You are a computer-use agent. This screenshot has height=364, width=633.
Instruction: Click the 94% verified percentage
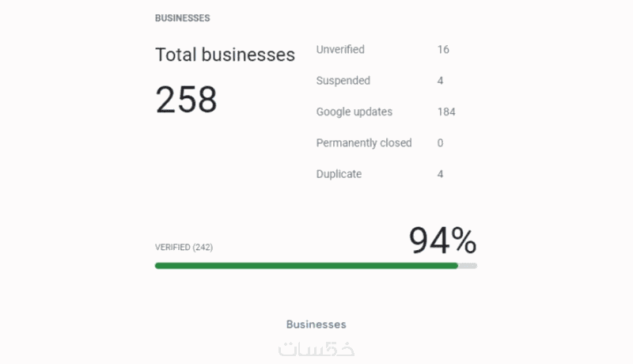442,241
